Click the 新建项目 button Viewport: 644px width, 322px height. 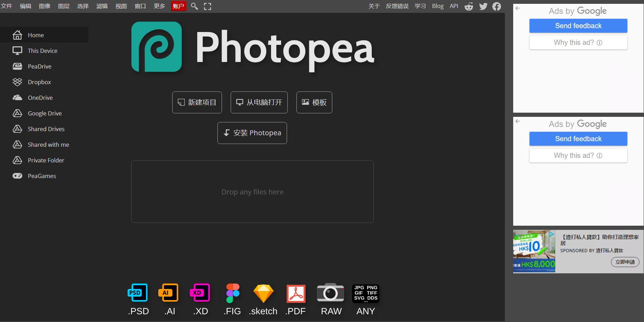coord(197,102)
